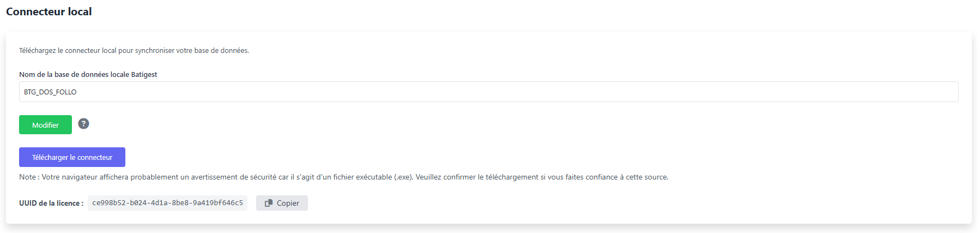Click the (.exe) mention in the note
Screen dimensions: 980x233
click(403, 177)
